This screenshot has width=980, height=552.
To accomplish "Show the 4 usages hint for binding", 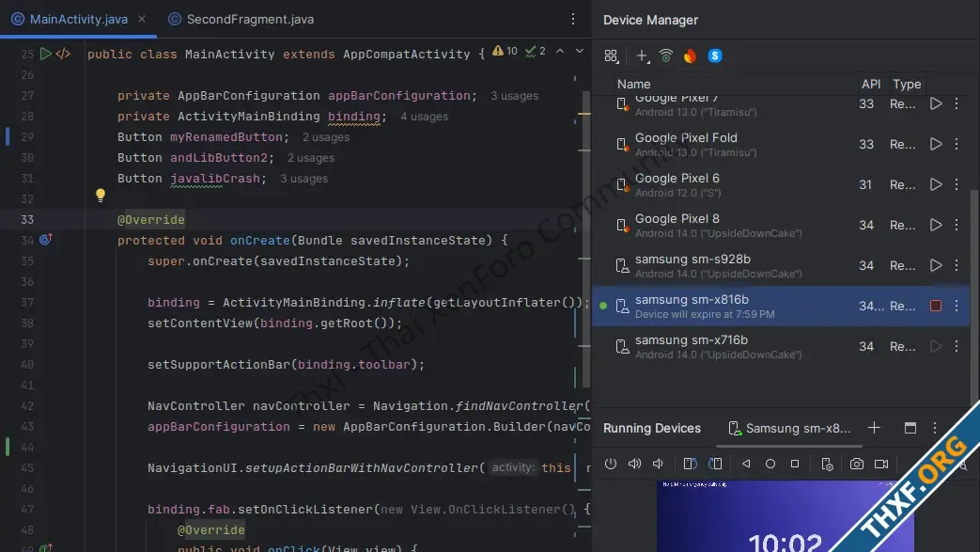I will (x=425, y=117).
